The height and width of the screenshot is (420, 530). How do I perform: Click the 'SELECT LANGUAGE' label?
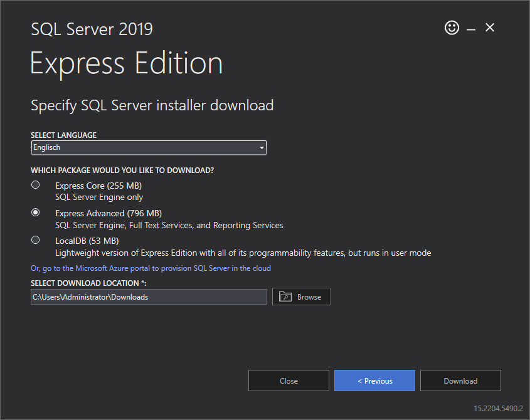point(63,135)
